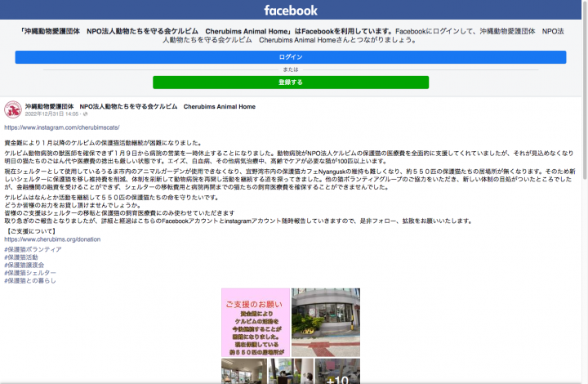Select the #保護猫との暮らし hashtag
This screenshot has width=588, height=384.
(30, 280)
